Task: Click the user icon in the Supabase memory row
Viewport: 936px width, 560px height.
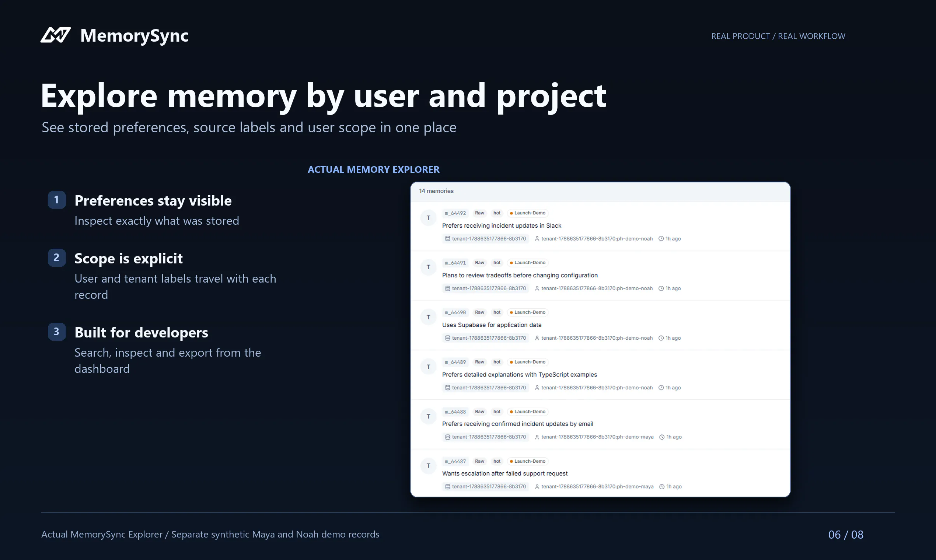Action: point(537,338)
